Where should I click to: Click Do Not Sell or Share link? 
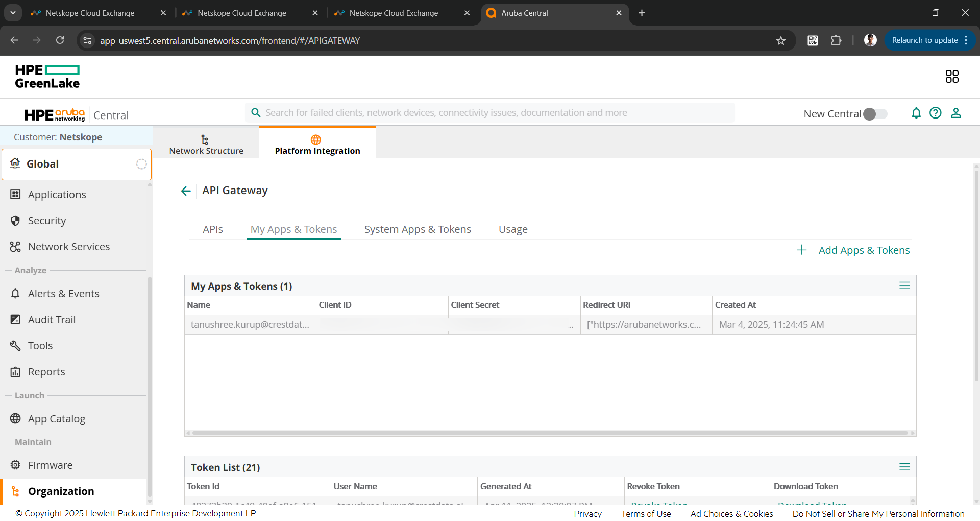click(x=878, y=514)
